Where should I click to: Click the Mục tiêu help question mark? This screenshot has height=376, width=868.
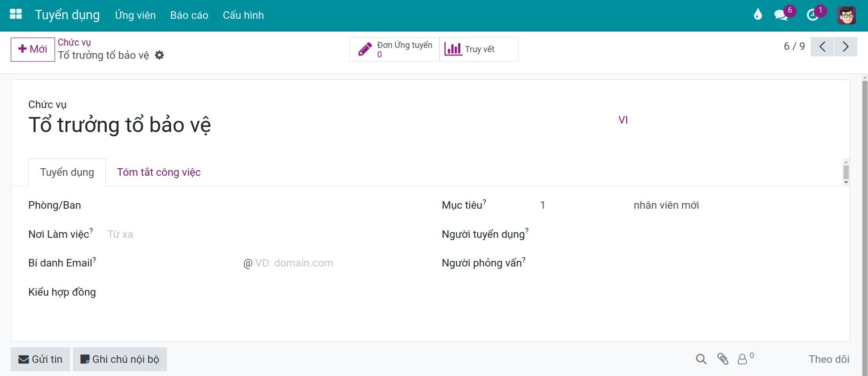point(484,202)
